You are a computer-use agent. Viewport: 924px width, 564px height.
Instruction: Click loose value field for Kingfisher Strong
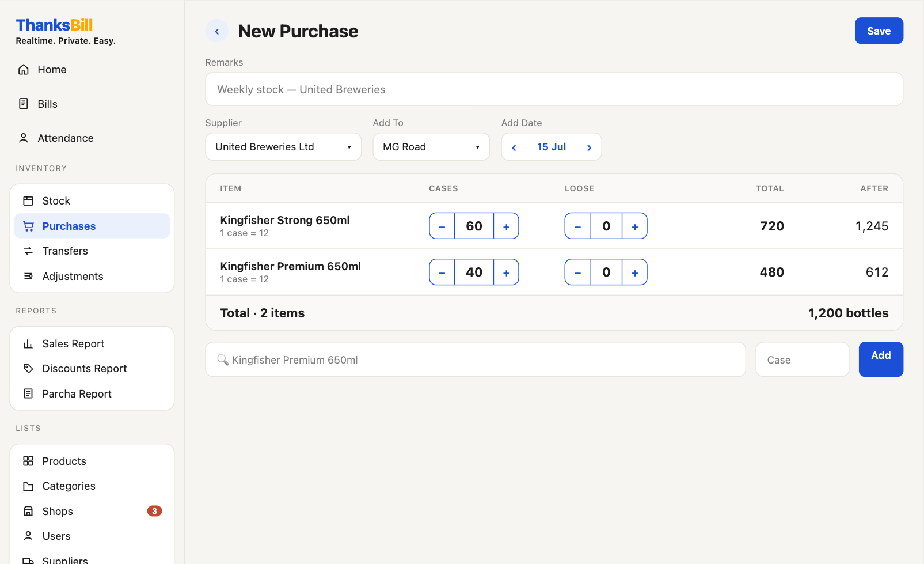coord(606,226)
